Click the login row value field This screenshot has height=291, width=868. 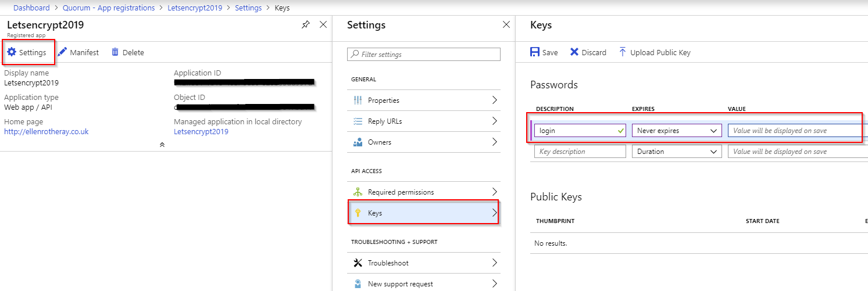click(x=798, y=131)
